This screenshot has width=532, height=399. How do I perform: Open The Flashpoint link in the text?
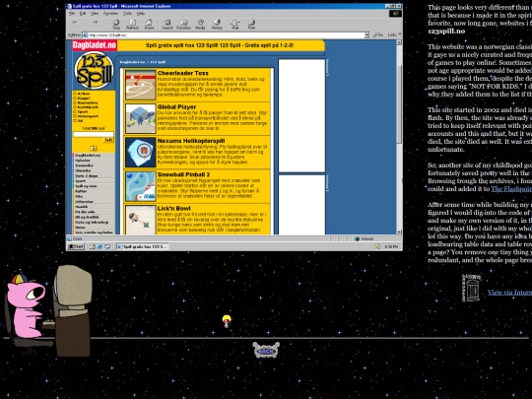click(x=511, y=189)
